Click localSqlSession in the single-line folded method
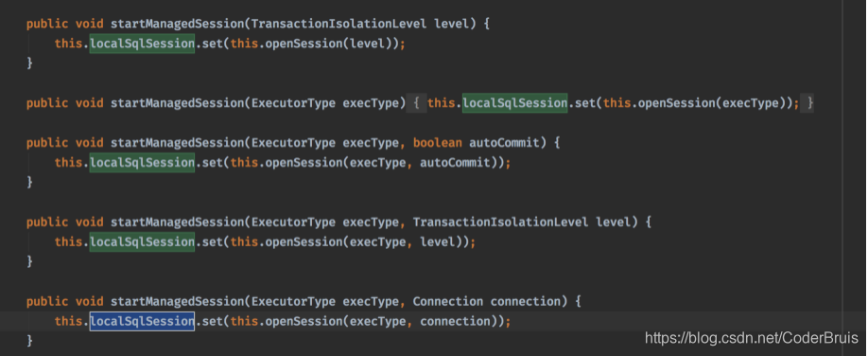The width and height of the screenshot is (868, 356). click(x=514, y=103)
